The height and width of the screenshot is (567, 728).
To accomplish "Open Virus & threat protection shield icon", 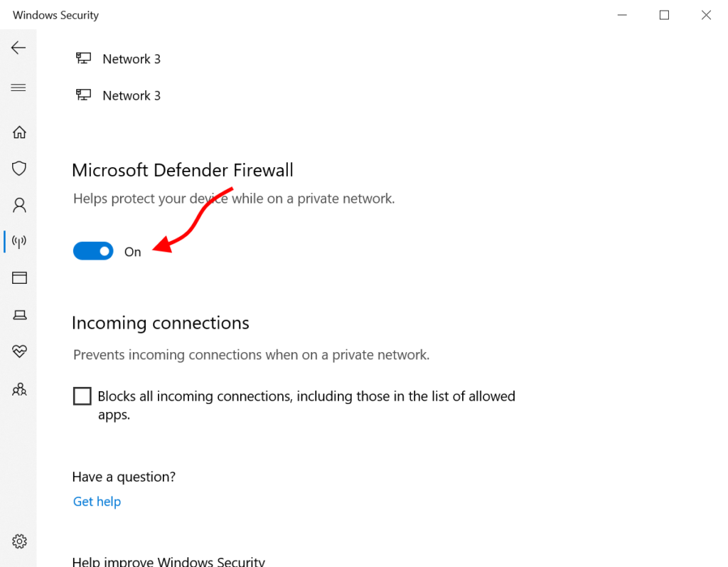I will (19, 168).
